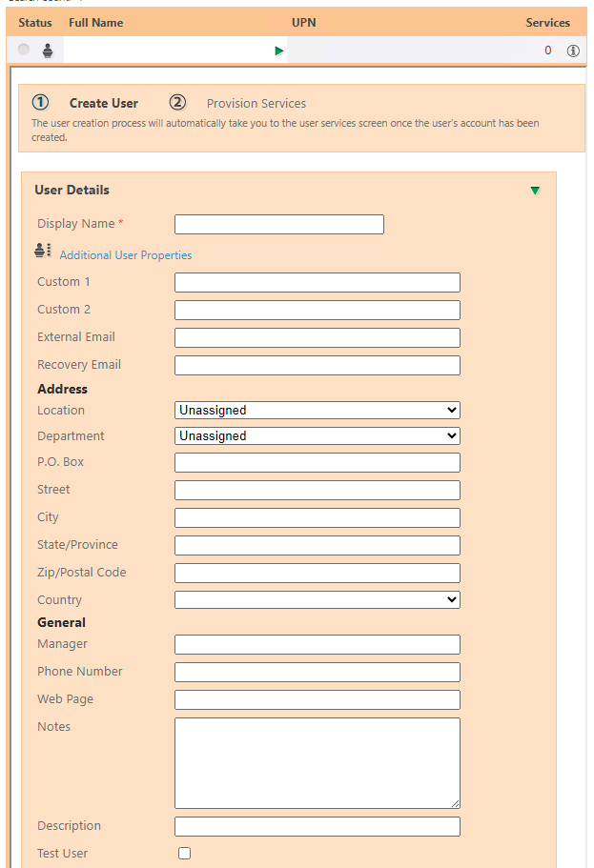Image resolution: width=594 pixels, height=868 pixels.
Task: Click the green run arrow in the UPN column
Action: click(x=278, y=50)
